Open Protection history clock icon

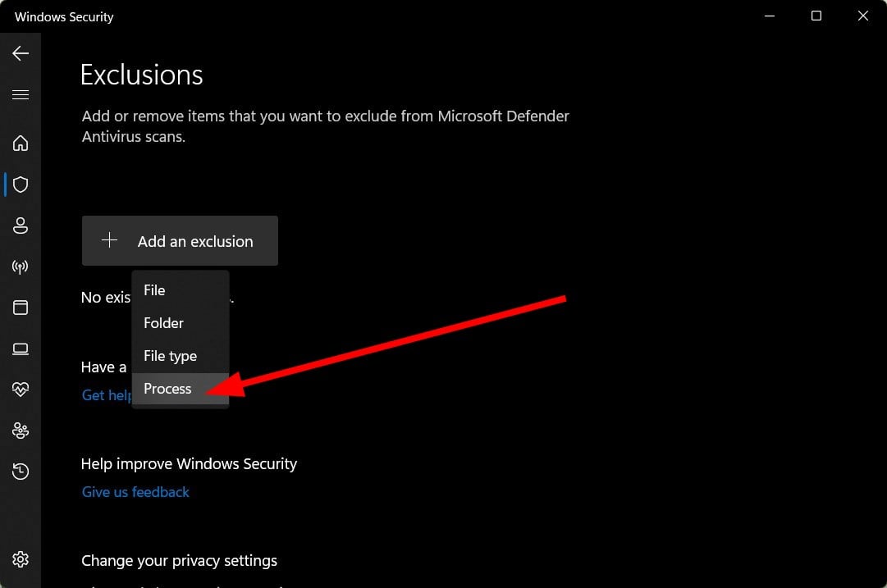pyautogui.click(x=21, y=471)
